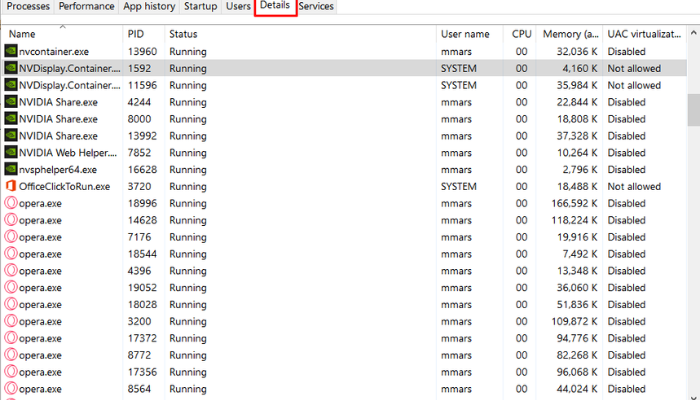Click memory value 4,160 K
Image resolution: width=700 pixels, height=400 pixels.
579,69
